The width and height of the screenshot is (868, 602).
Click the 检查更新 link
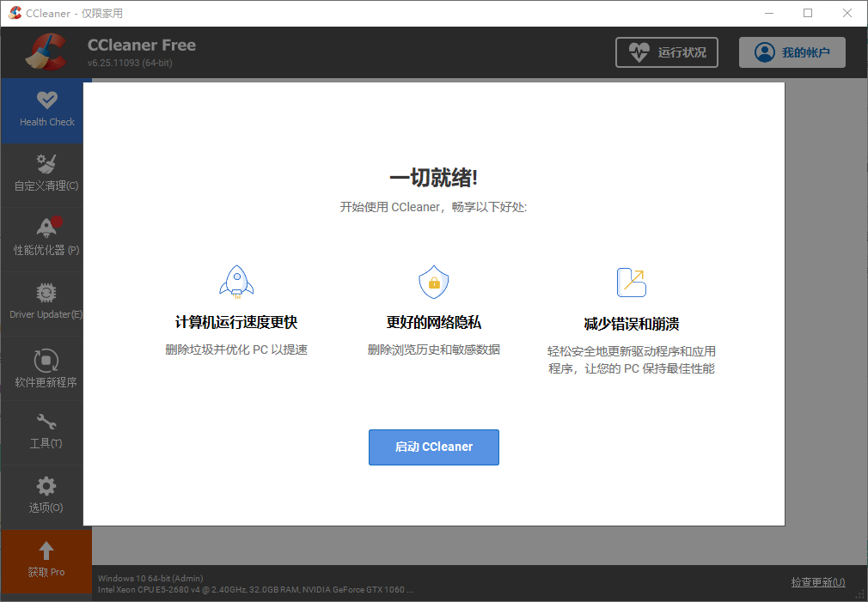(x=817, y=581)
